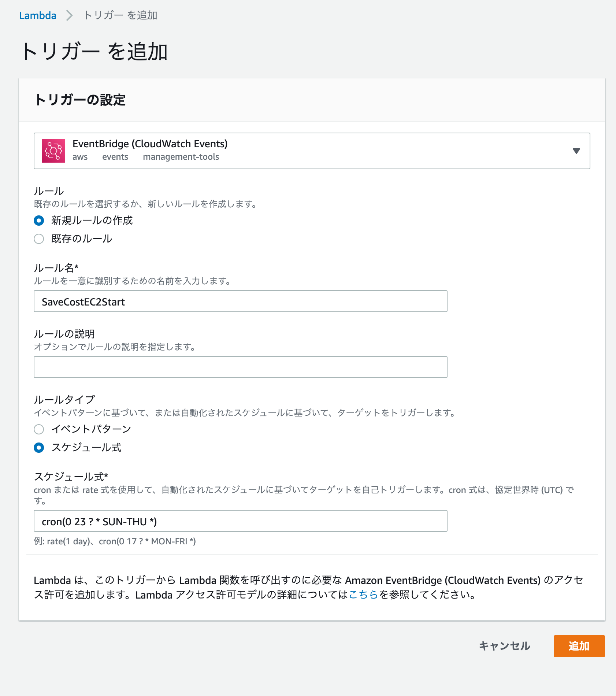Click the トリガー を追加 breadcrumb item
616x696 pixels.
[120, 15]
